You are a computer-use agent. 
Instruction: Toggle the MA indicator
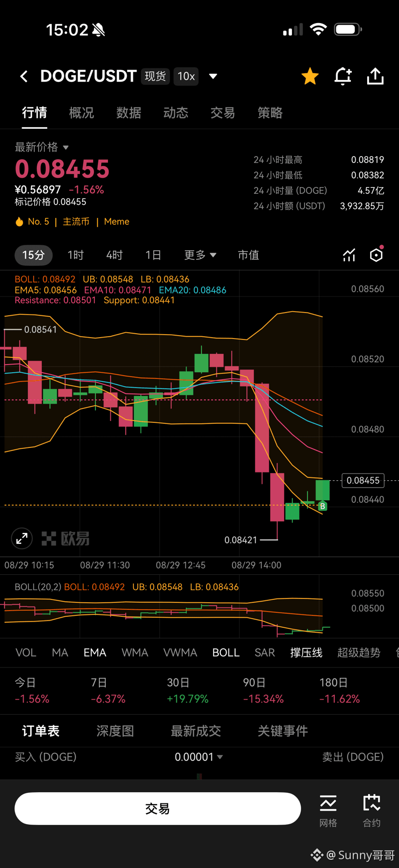[60, 652]
